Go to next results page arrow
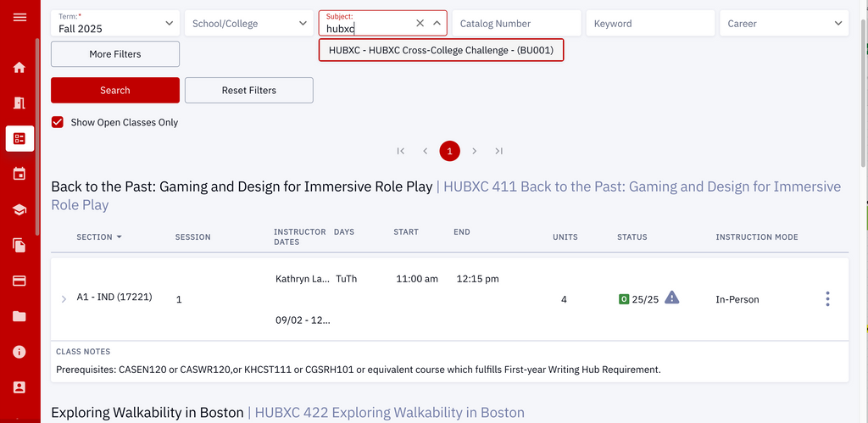868x423 pixels. tap(474, 151)
